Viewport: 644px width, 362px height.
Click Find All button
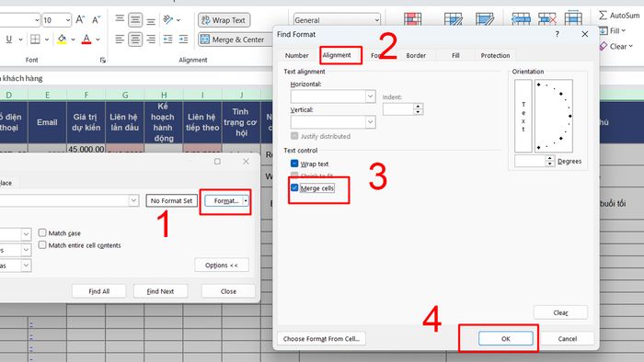pyautogui.click(x=99, y=291)
